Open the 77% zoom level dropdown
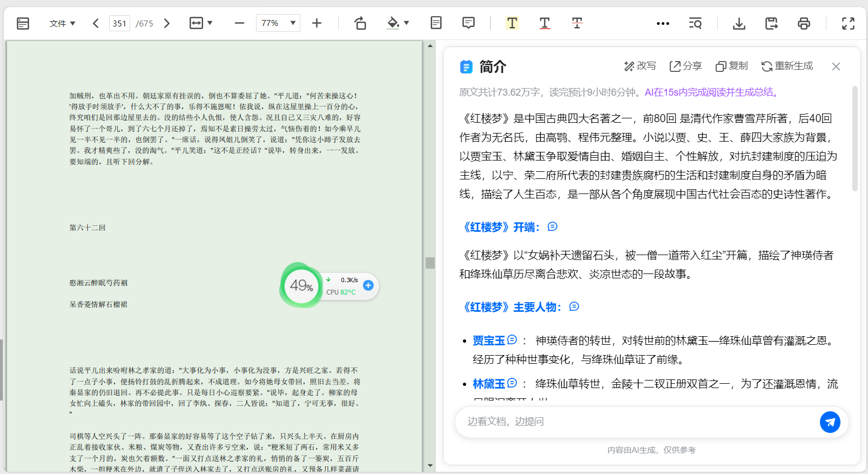 click(278, 23)
